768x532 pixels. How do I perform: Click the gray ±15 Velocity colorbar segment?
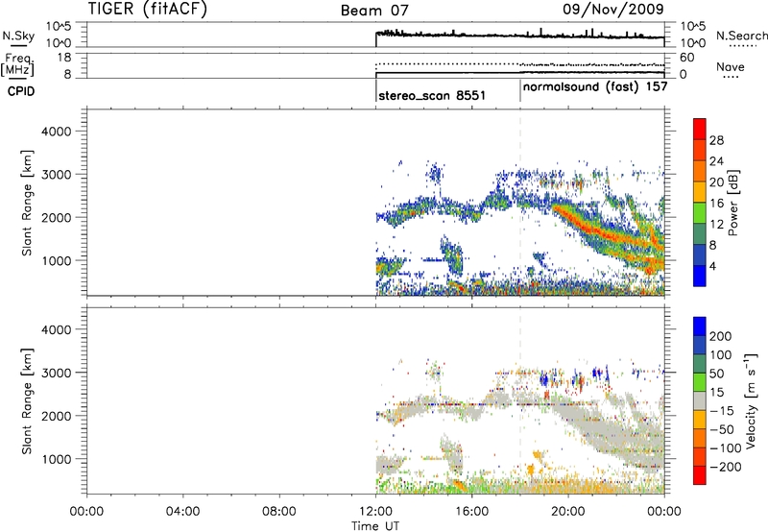click(700, 401)
